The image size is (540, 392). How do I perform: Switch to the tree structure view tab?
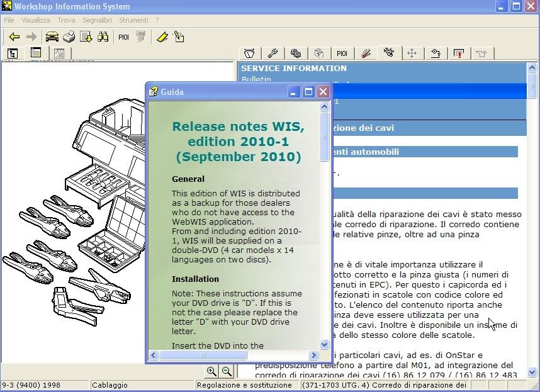13,53
